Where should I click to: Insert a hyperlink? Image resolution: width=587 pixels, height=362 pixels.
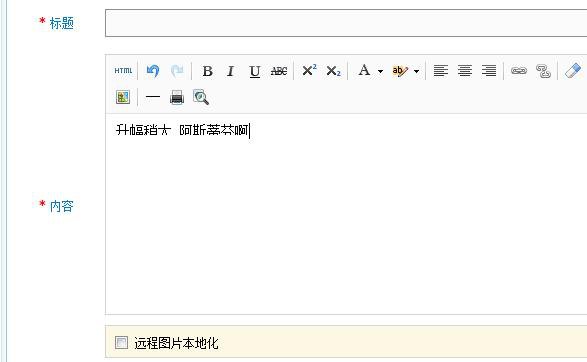click(519, 70)
